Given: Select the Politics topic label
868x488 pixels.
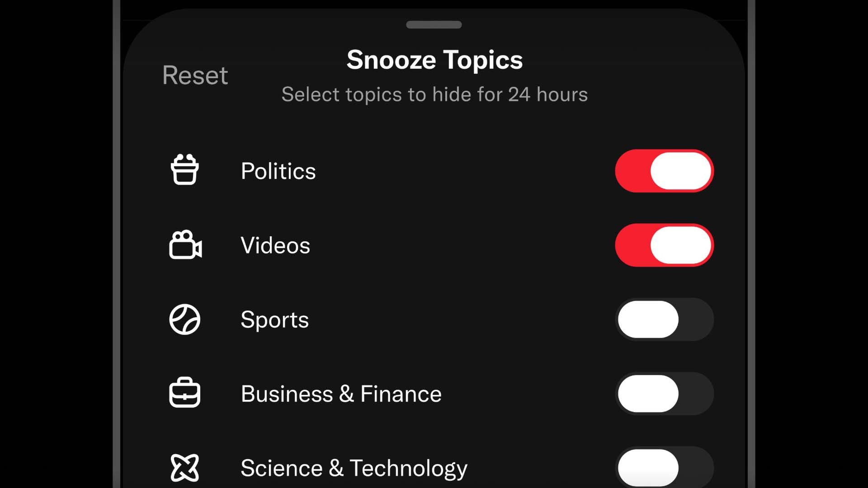Looking at the screenshot, I should pos(278,171).
